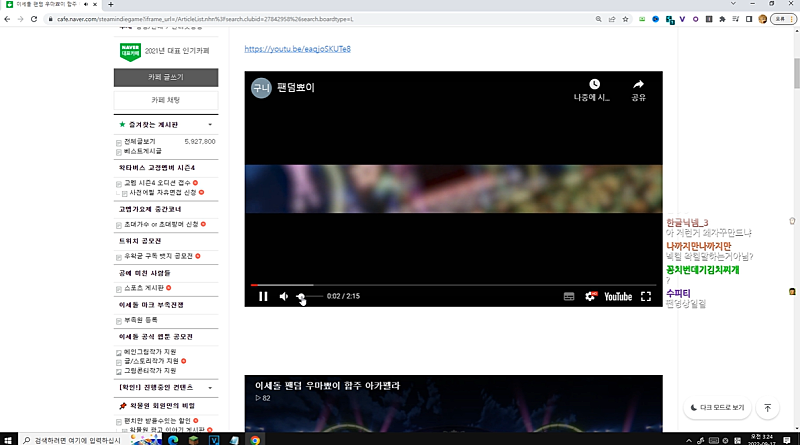800x445 pixels.
Task: Open the 글/스토리작가 지원 board
Action: click(152, 361)
